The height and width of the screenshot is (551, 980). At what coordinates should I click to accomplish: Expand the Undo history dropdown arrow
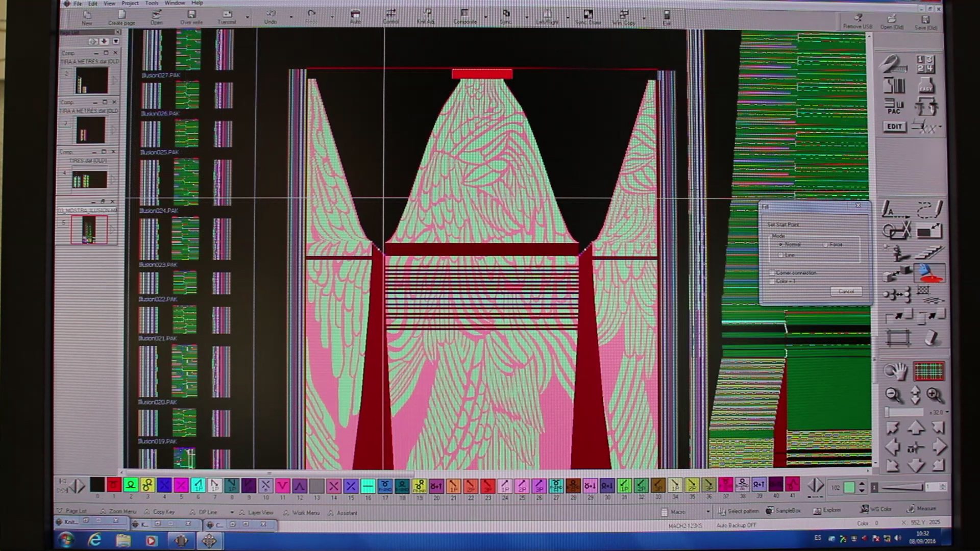click(x=291, y=17)
